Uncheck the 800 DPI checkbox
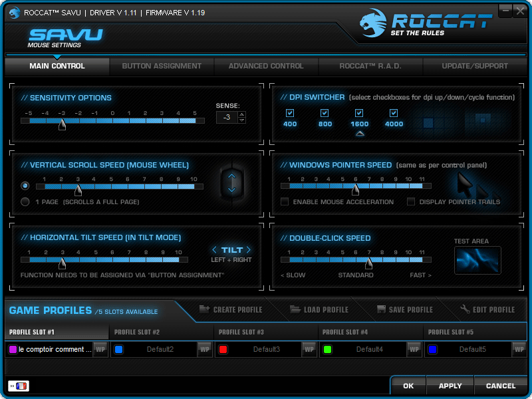 click(325, 113)
